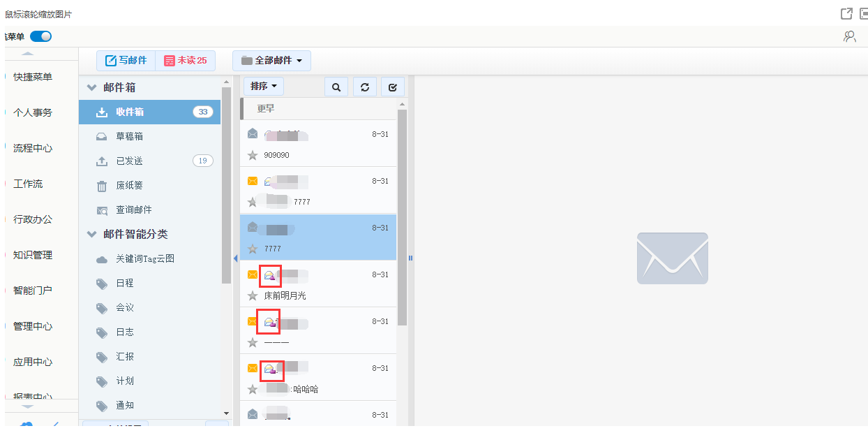Click the refresh icon in mail list toolbar
This screenshot has width=868, height=440.
pos(364,87)
